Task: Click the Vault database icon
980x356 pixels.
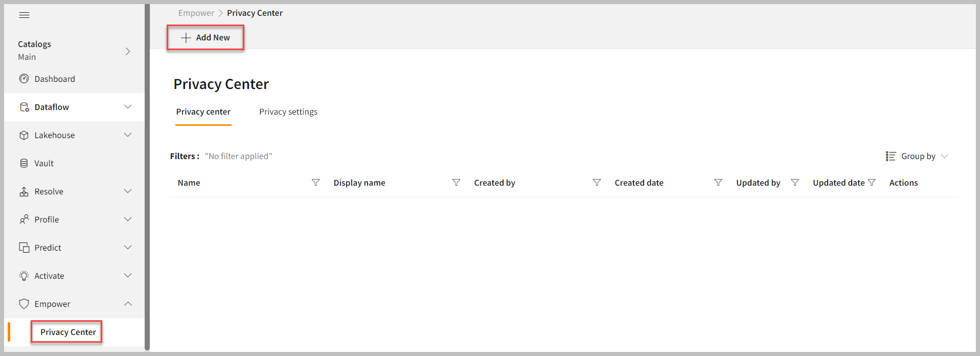Action: pos(24,163)
